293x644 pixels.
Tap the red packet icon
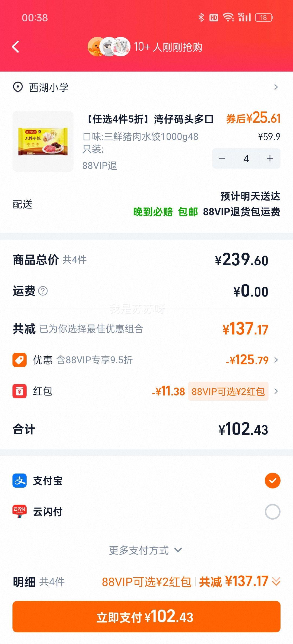point(20,391)
